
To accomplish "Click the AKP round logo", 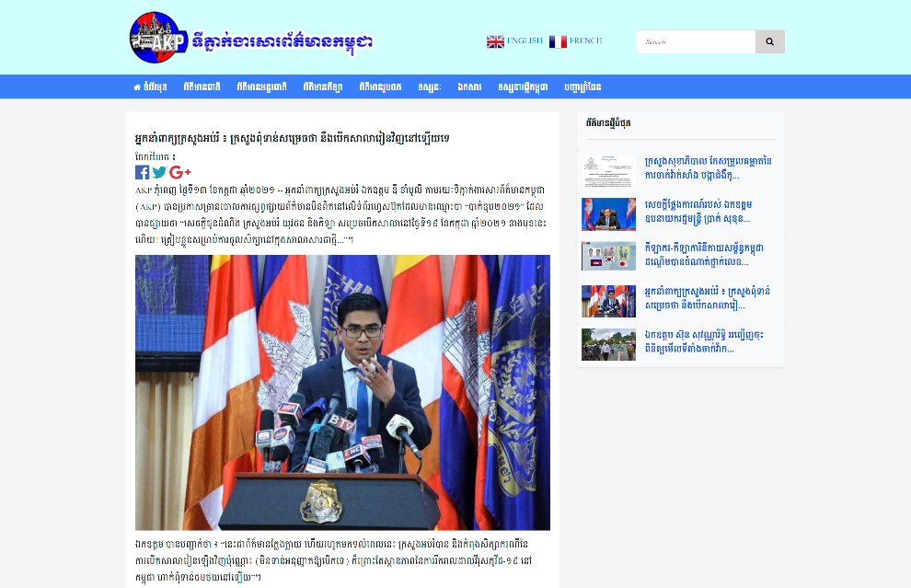I will click(158, 38).
